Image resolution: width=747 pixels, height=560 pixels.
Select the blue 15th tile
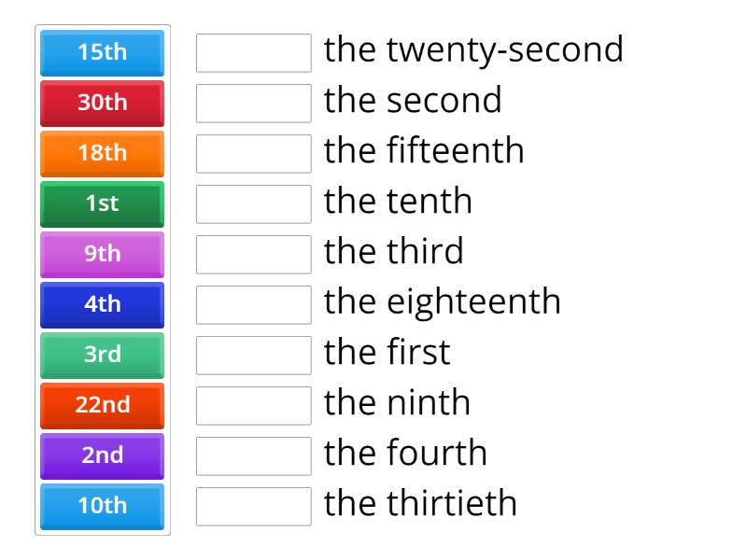click(x=101, y=52)
